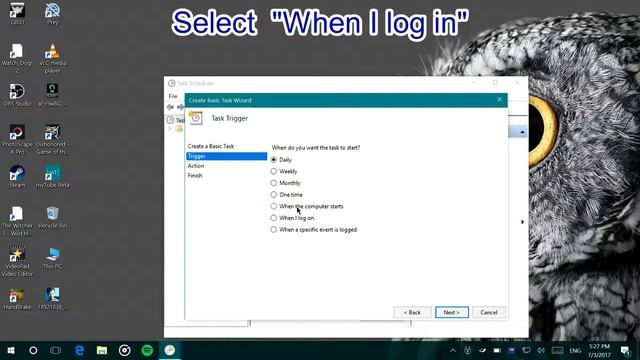Choose When a specific event is logged
Image resolution: width=640 pixels, height=360 pixels.
(x=313, y=230)
